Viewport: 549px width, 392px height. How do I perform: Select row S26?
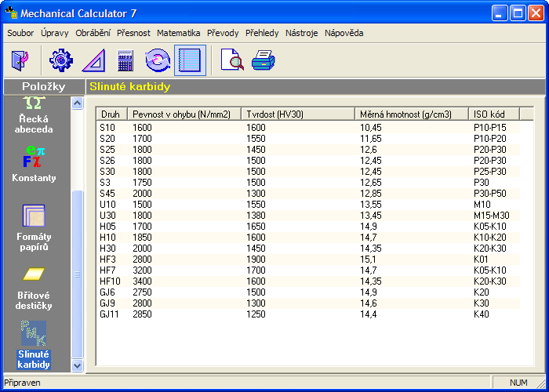[308, 161]
